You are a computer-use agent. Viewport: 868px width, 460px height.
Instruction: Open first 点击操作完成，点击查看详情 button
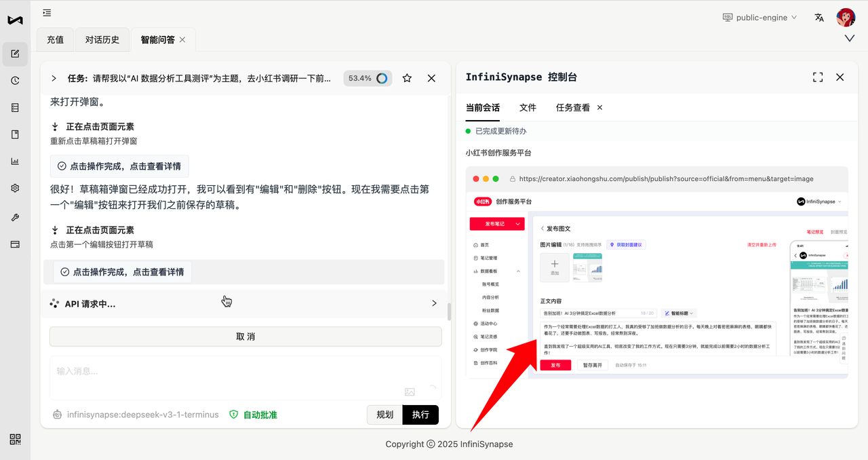coord(119,166)
